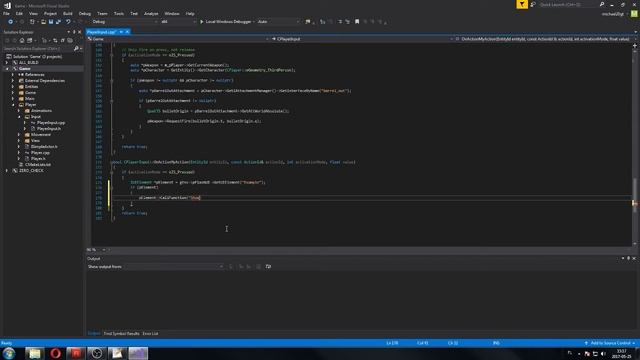
Task: Click the bookmark toolbar icon
Action: [357, 22]
